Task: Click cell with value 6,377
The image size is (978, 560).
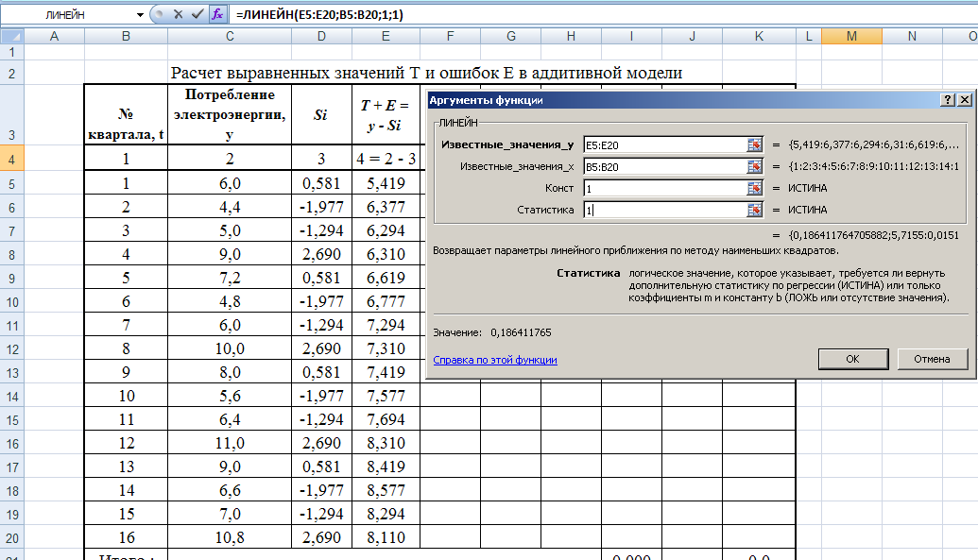Action: pos(386,207)
